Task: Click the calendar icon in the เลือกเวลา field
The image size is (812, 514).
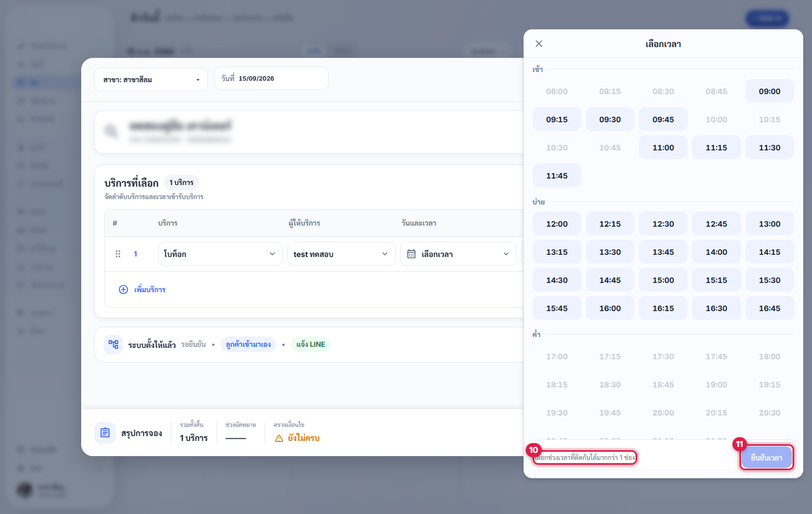Action: click(411, 254)
